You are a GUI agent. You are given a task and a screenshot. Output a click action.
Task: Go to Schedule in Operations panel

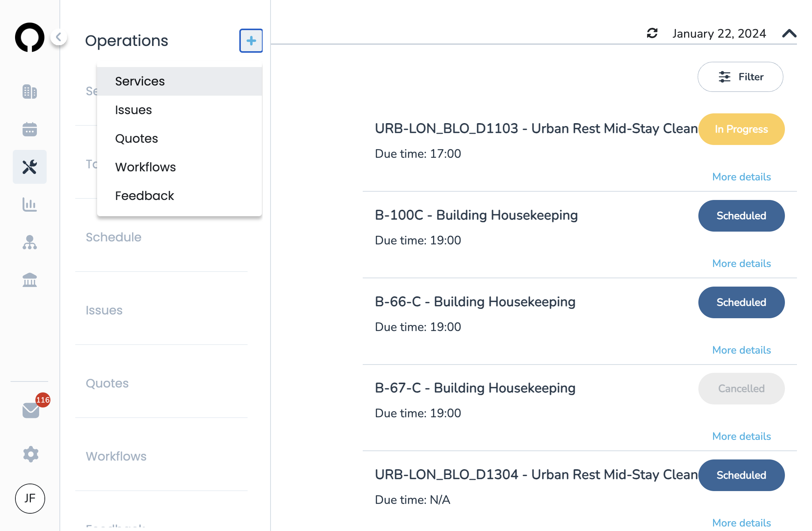pyautogui.click(x=114, y=237)
